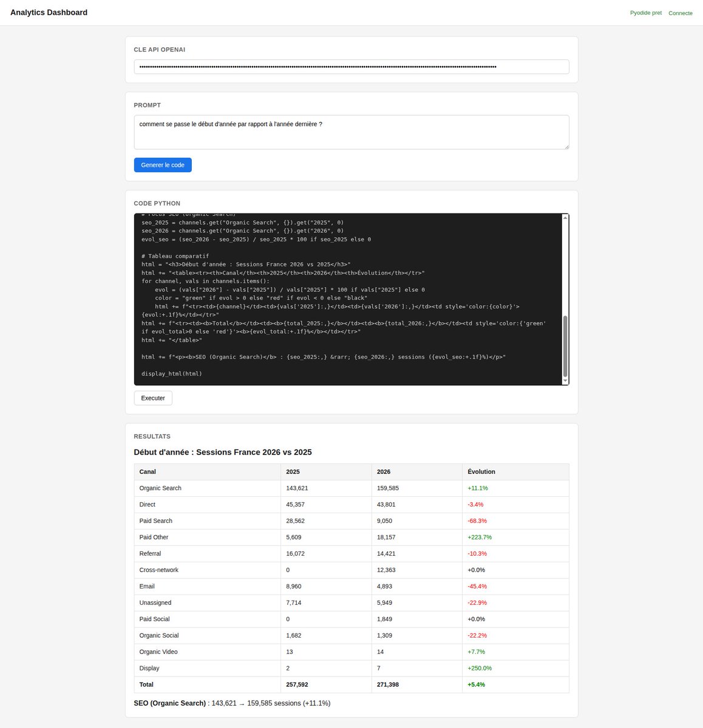Select the Organic Search row label

[160, 488]
